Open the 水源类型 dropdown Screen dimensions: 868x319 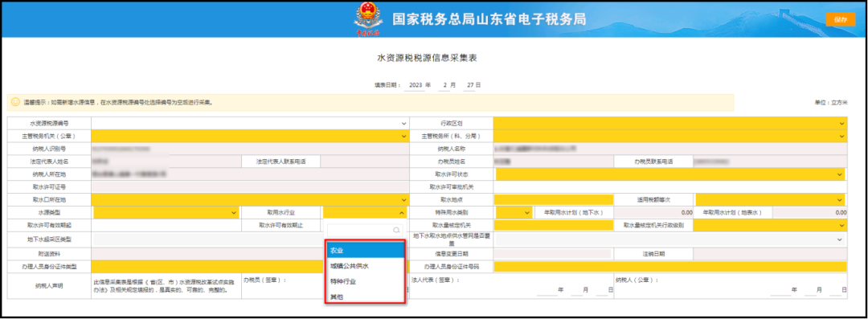click(x=166, y=212)
